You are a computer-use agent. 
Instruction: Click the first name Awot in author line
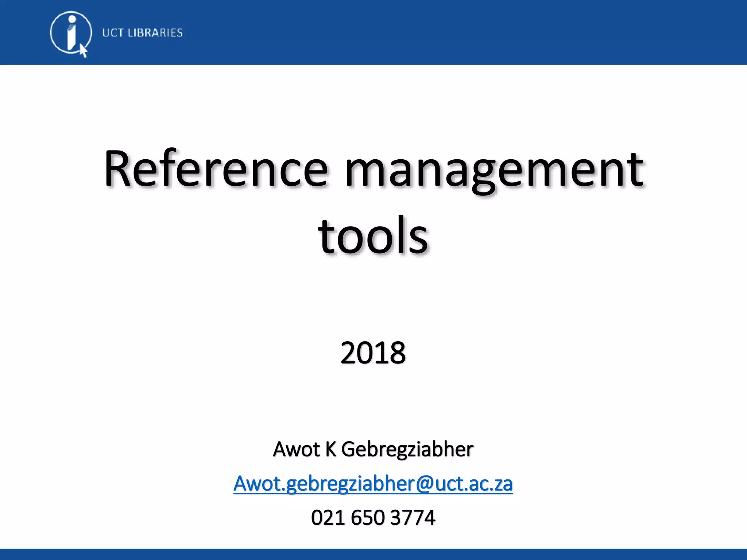[x=296, y=449]
